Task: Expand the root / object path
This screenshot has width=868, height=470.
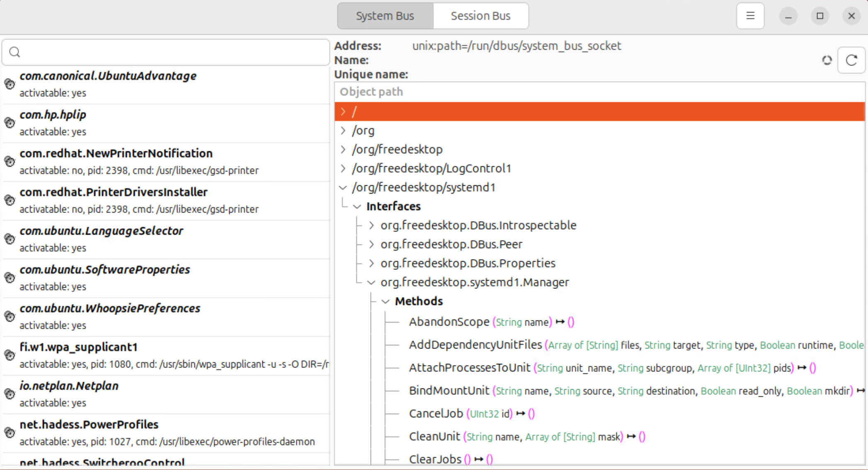Action: 343,111
